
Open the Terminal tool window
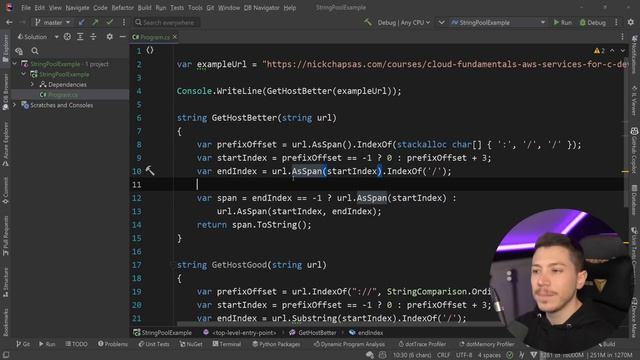pyautogui.click(x=227, y=344)
